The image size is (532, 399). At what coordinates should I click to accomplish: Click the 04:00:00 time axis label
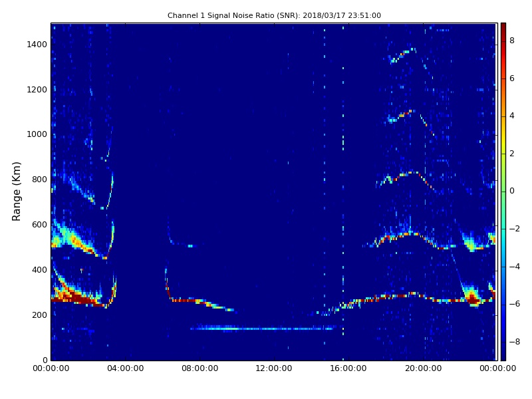pos(126,368)
